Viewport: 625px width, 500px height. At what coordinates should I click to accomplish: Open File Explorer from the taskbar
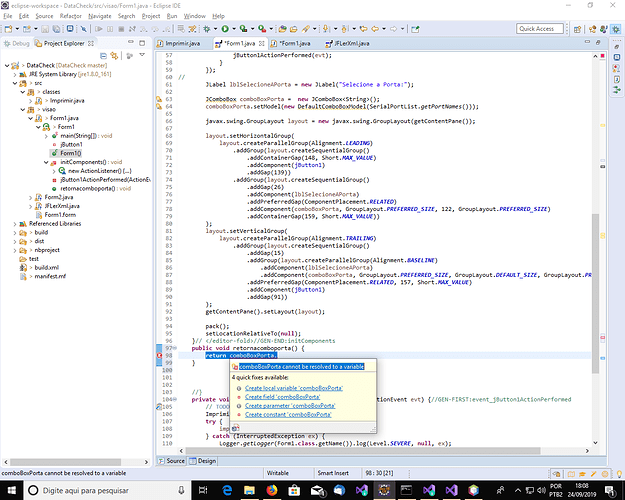coord(250,490)
